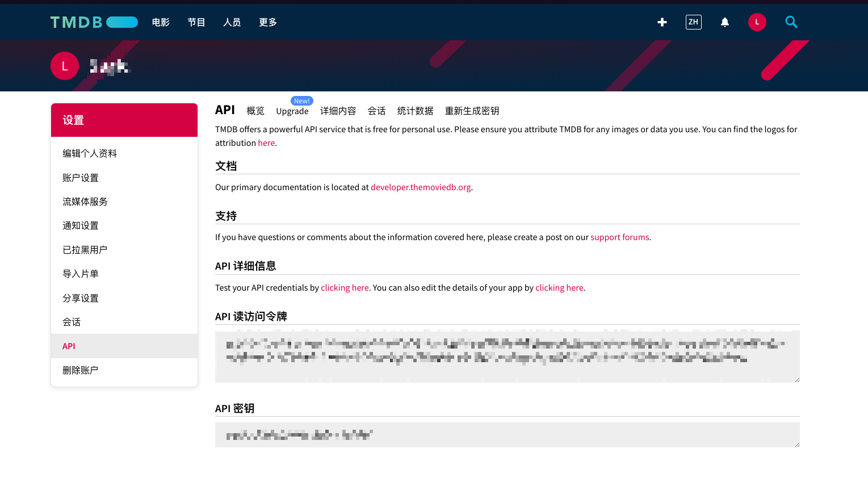Open developer.themoviedb.org link

click(x=421, y=187)
